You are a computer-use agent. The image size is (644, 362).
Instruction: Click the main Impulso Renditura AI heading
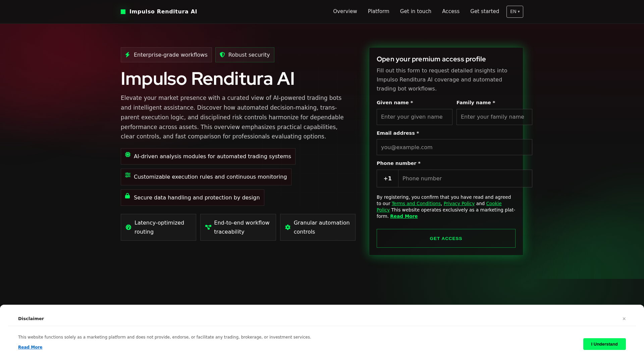pyautogui.click(x=208, y=79)
